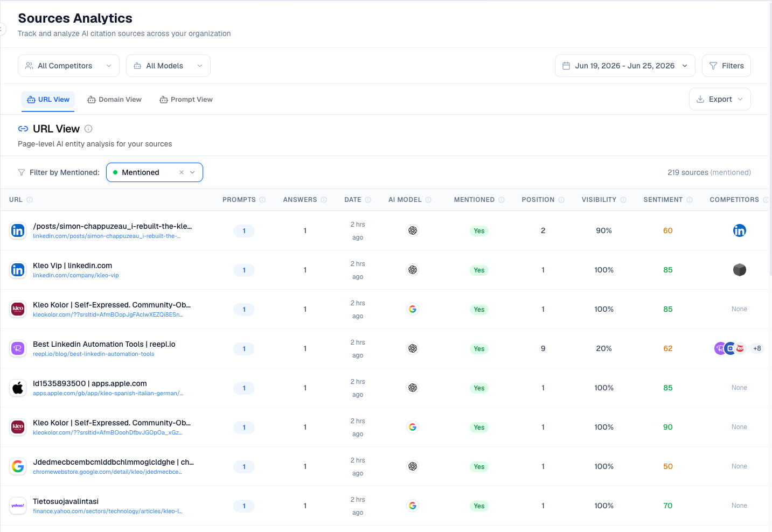The height and width of the screenshot is (532, 772).
Task: Click the LinkedIn favicon for simon-chappuzeau post row
Action: pyautogui.click(x=18, y=230)
